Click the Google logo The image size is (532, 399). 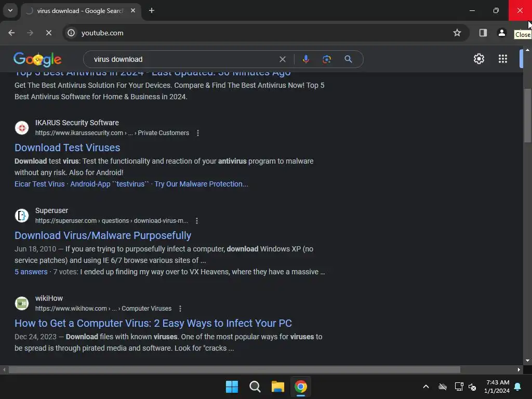tap(37, 59)
